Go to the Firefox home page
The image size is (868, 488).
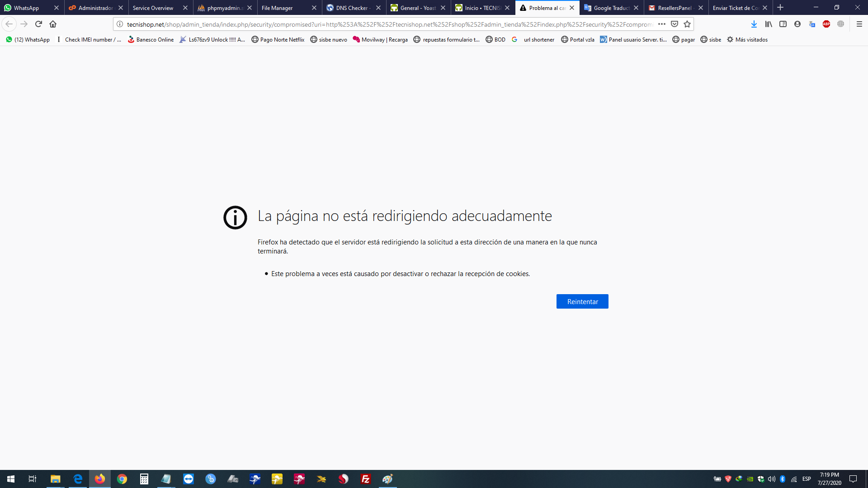click(53, 24)
